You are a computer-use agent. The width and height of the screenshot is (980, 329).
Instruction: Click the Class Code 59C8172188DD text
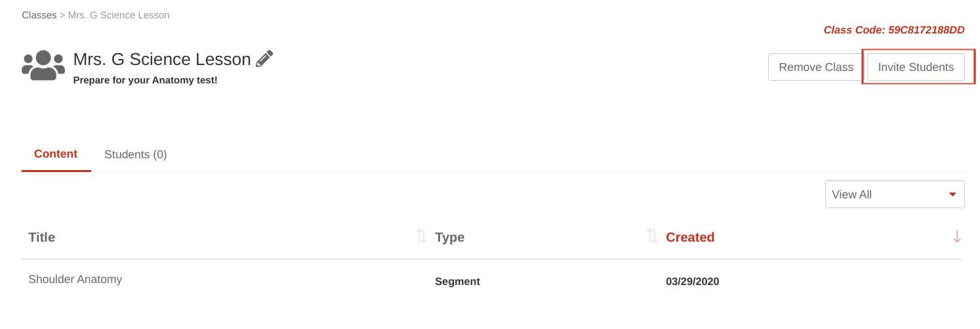[x=894, y=30]
